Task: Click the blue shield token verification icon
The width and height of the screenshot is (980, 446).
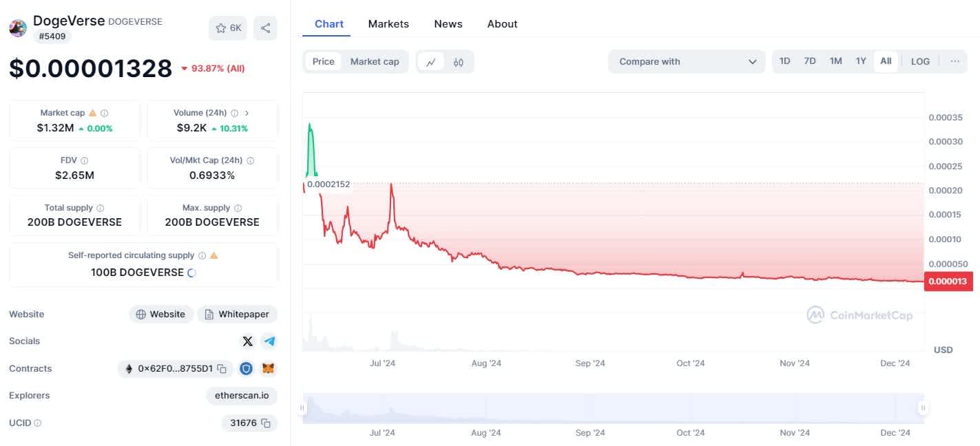Action: [x=247, y=368]
